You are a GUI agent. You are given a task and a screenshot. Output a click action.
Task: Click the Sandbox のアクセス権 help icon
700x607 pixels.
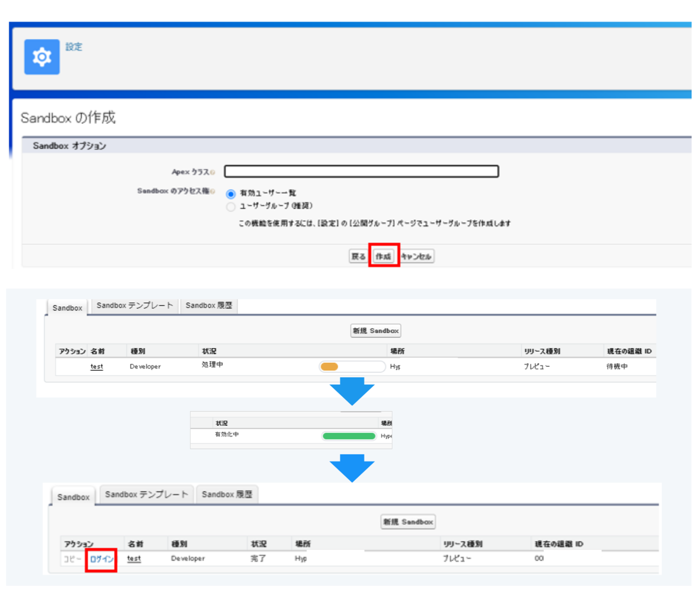point(213,191)
